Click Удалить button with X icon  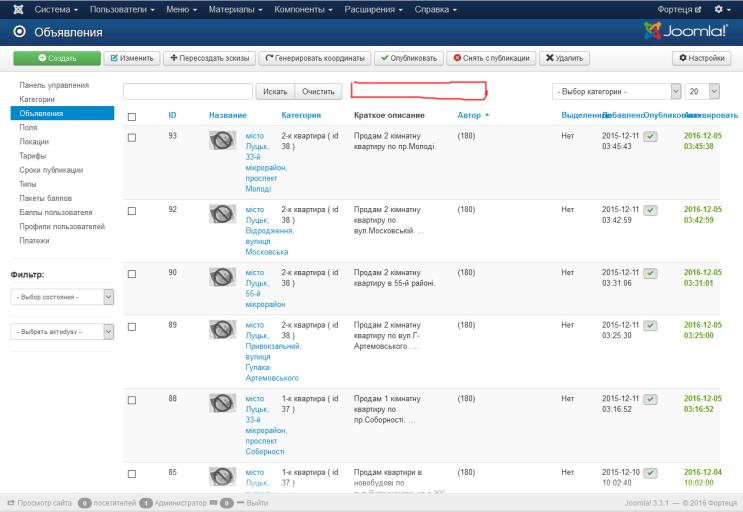564,58
